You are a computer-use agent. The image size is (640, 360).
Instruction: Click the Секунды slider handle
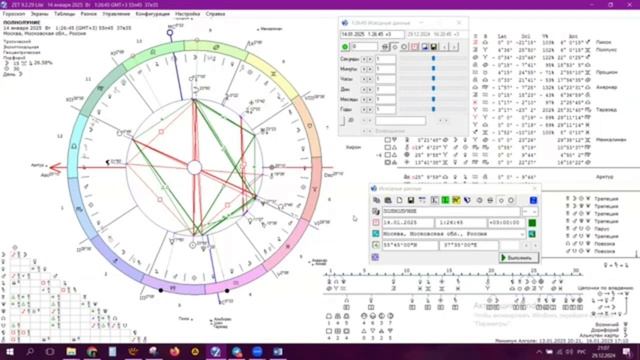433,59
